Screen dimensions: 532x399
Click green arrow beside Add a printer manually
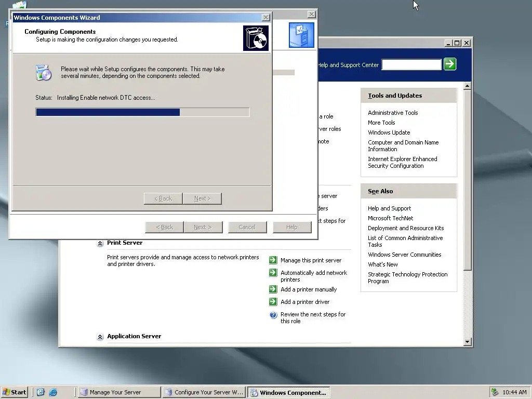(273, 289)
